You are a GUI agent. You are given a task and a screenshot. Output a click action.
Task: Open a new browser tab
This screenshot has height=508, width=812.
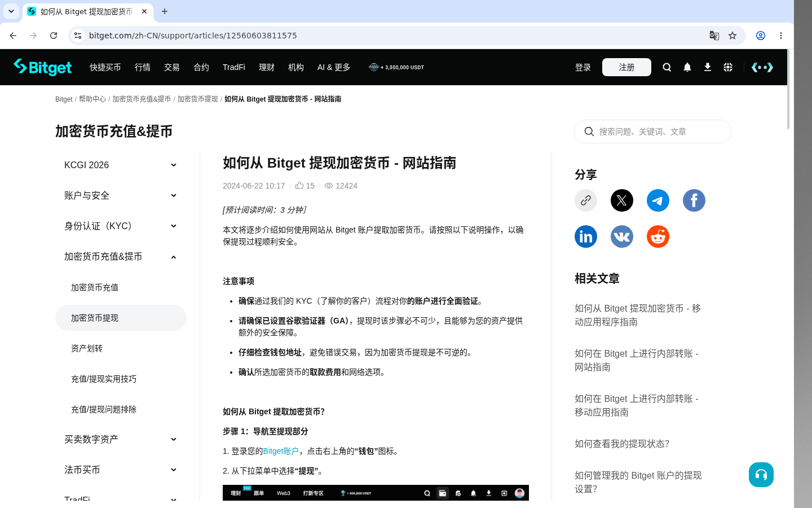[165, 11]
